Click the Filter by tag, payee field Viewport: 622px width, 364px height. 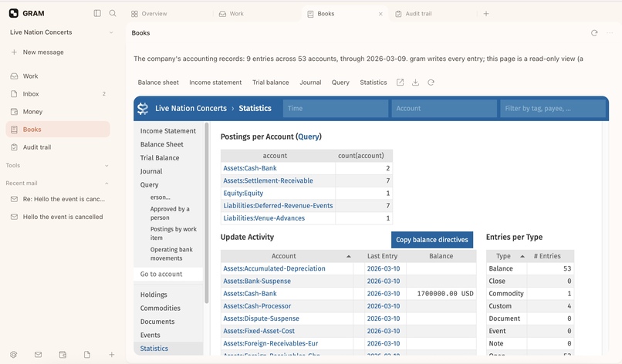tap(553, 108)
